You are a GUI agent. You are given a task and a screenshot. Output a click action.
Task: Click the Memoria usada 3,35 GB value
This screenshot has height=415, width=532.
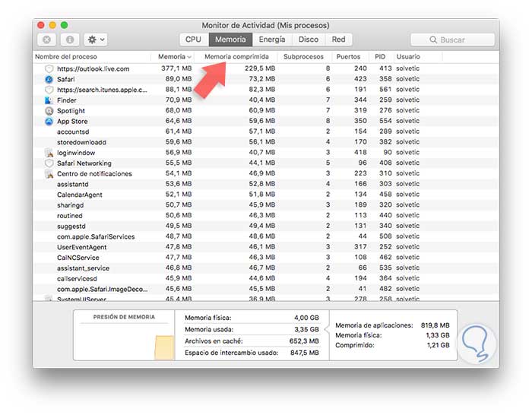[306, 329]
